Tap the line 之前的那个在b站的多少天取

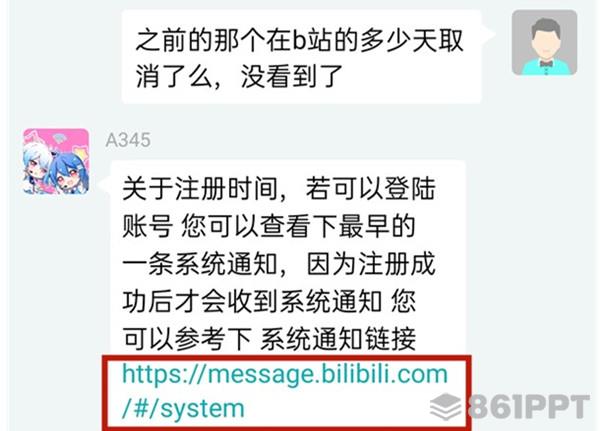click(300, 40)
